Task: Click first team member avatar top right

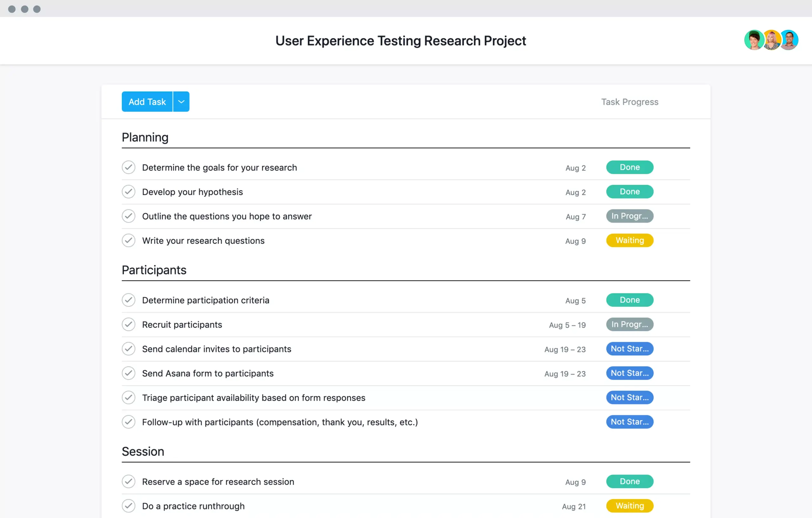Action: [x=753, y=40]
